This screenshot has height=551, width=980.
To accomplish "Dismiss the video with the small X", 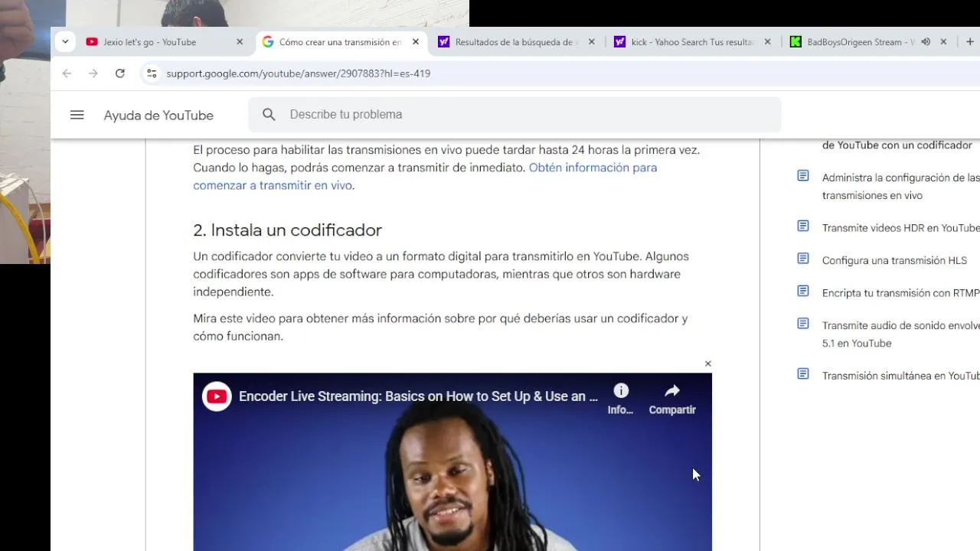I will point(708,364).
